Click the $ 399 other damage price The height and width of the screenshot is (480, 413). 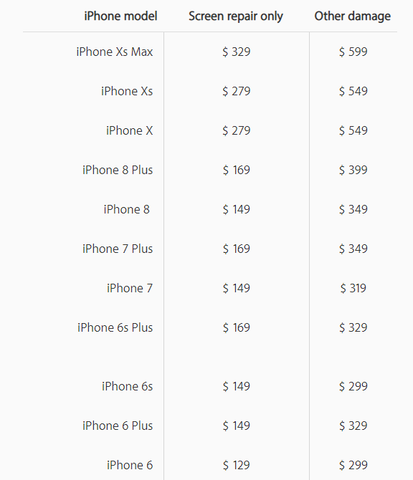pos(353,170)
